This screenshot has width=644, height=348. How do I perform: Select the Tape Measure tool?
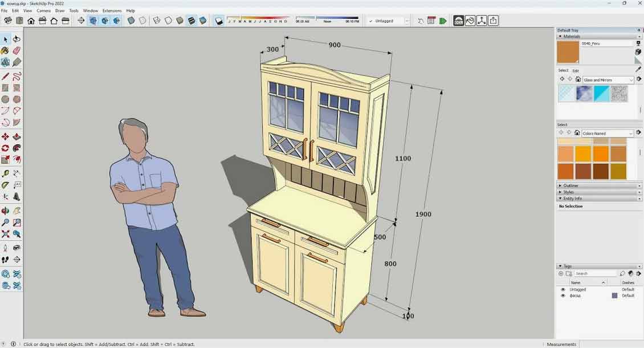(x=5, y=173)
